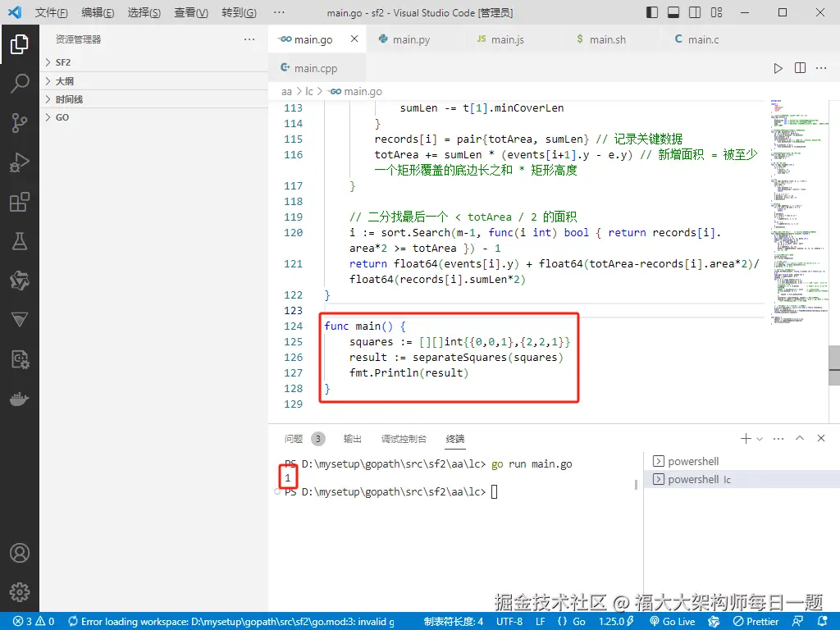
Task: Click line number 124 in gutter
Action: pos(293,326)
